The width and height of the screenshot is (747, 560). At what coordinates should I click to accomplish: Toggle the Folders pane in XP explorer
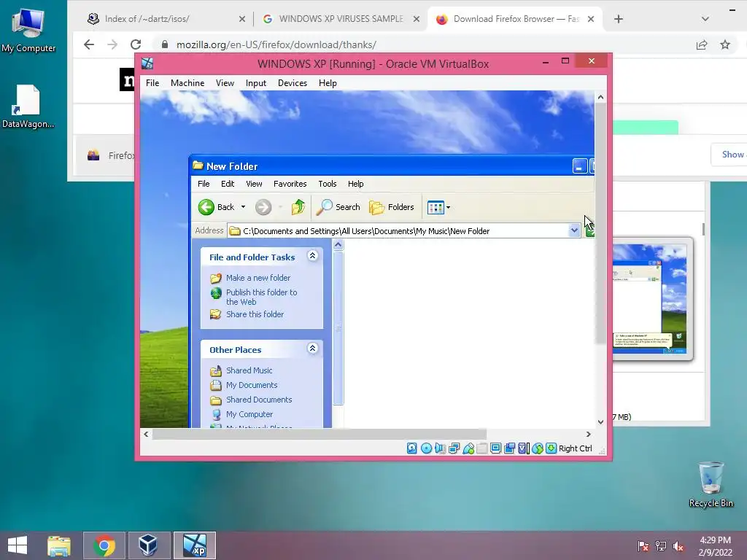click(392, 207)
